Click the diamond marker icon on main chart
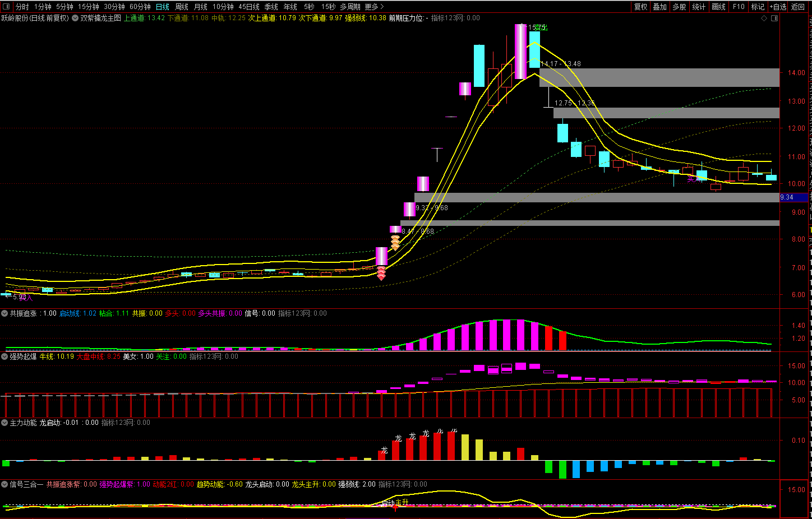 pyautogui.click(x=764, y=18)
